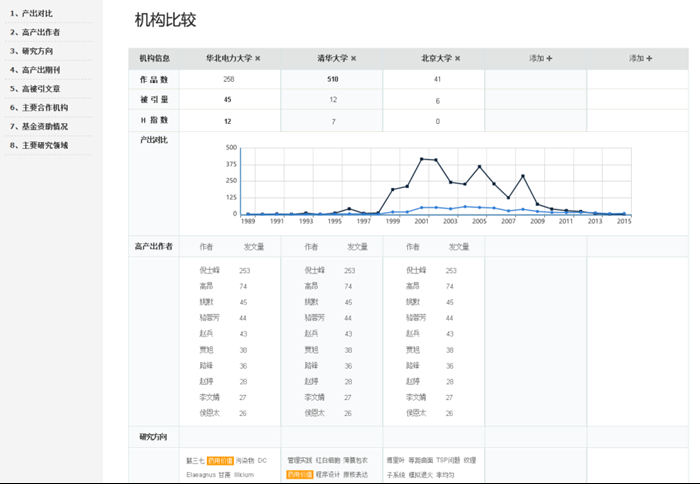
Task: Click highlighted 药用价值 tag under 清华大学
Action: 300,475
